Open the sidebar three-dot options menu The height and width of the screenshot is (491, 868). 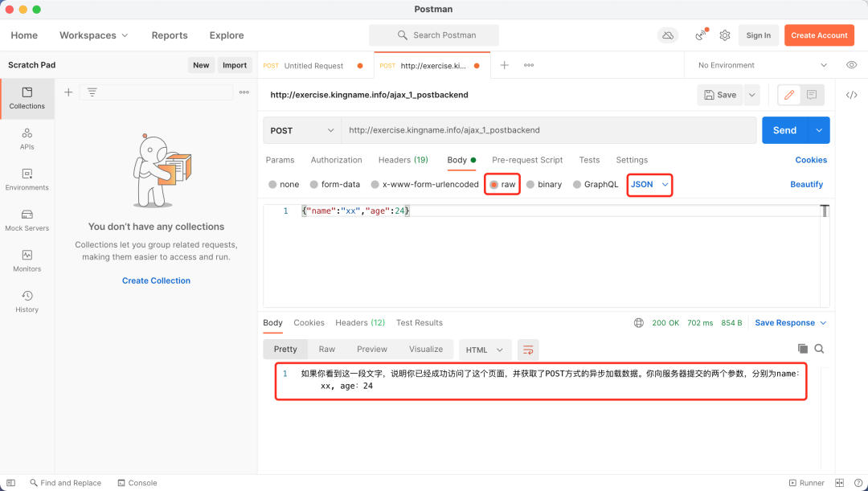(244, 92)
